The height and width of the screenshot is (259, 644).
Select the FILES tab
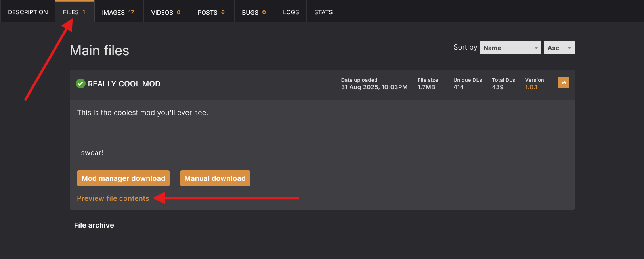coord(74,12)
